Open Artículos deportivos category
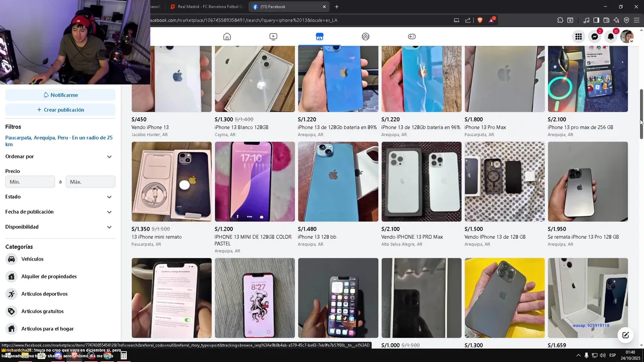The image size is (644, 362). point(44,294)
